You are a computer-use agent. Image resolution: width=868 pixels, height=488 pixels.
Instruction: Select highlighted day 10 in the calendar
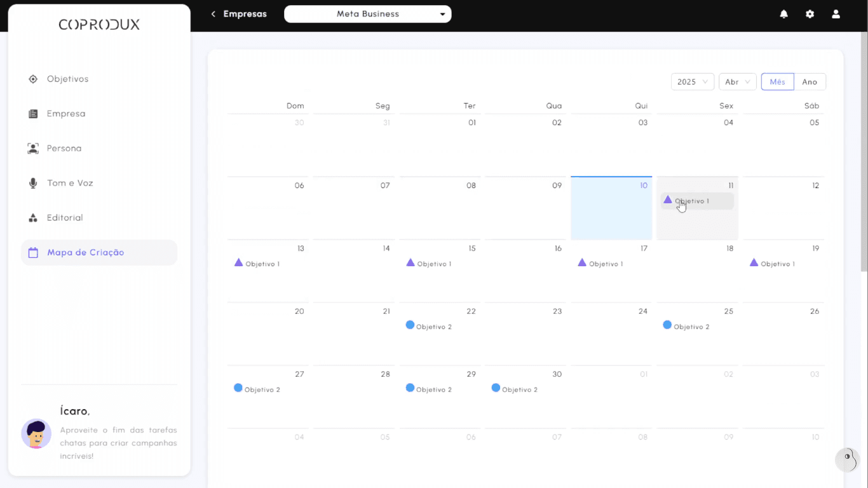611,208
